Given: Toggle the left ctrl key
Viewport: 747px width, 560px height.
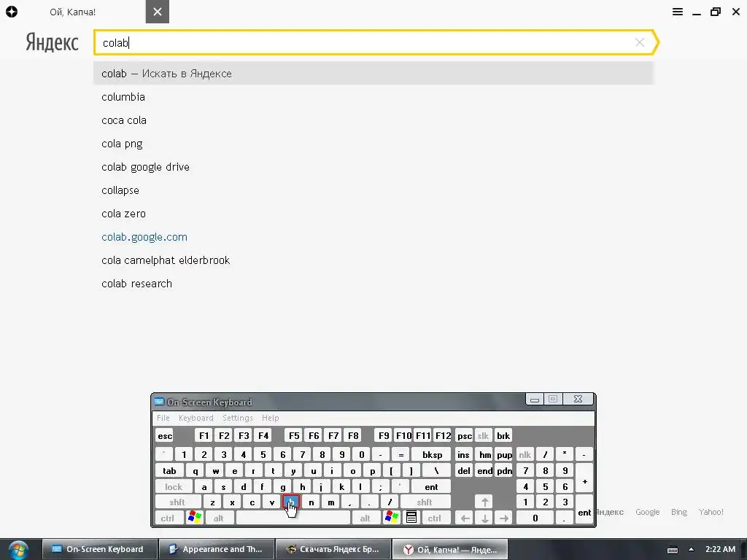Looking at the screenshot, I should tap(168, 518).
